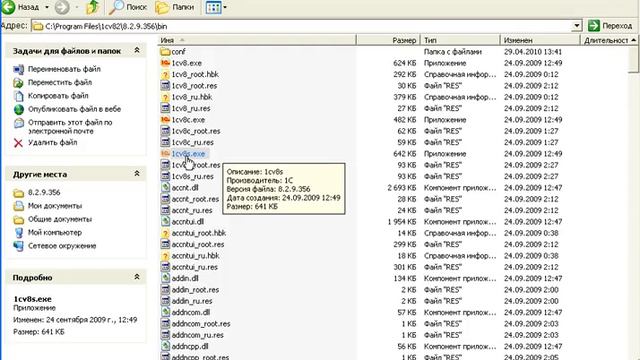The width and height of the screenshot is (640, 360).
Task: Select the 1cv8_ru.hbk help file icon
Action: tap(165, 97)
